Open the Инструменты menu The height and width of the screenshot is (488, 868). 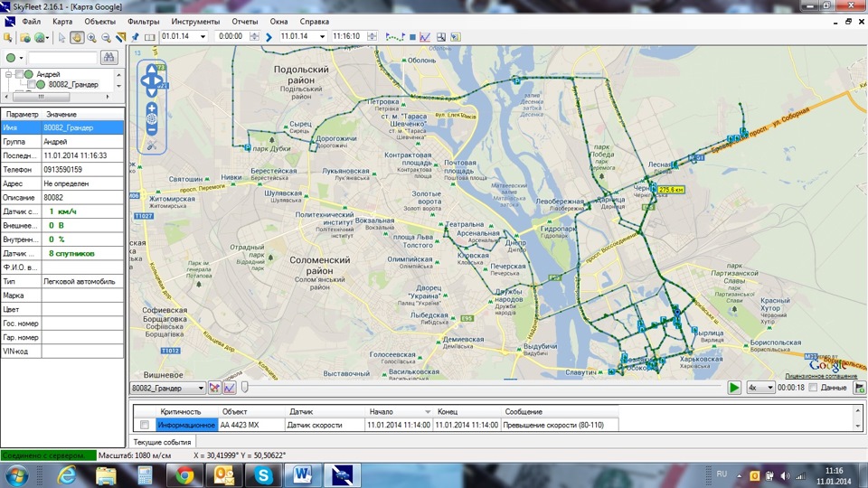[195, 22]
